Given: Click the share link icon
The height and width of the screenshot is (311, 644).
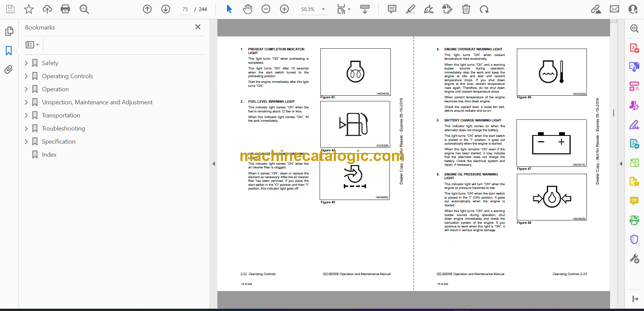Looking at the screenshot, I should click(x=596, y=9).
